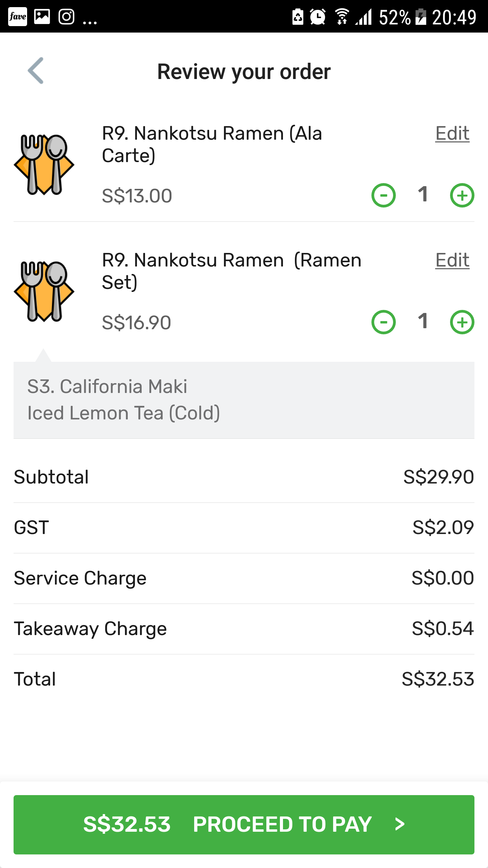Tap the Instagram notification icon

[x=66, y=17]
